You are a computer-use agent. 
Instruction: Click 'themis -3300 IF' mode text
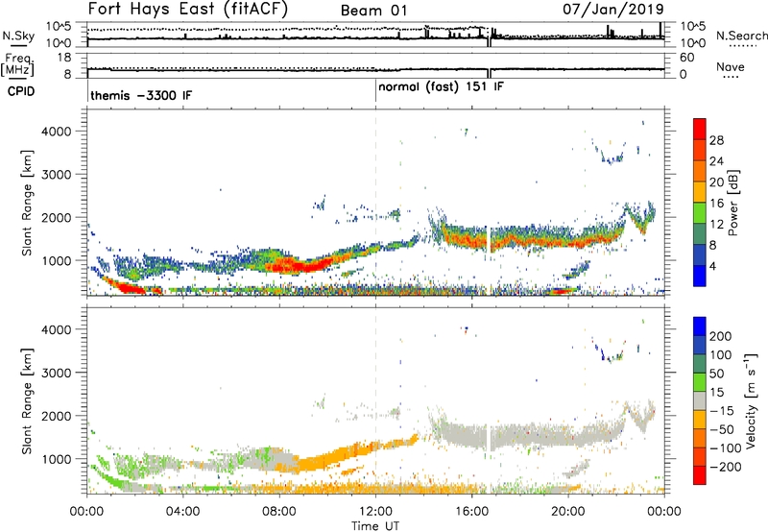(x=141, y=95)
